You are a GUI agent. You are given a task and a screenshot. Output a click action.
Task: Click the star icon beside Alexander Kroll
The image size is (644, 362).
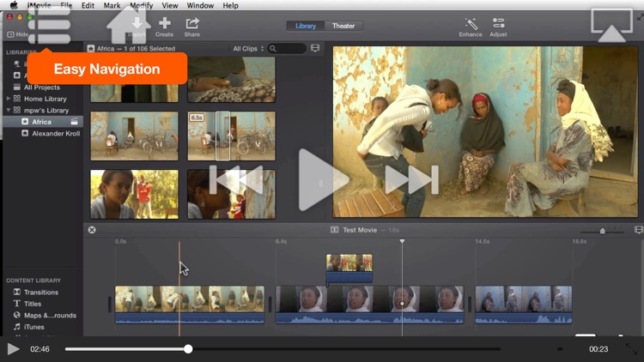[25, 133]
